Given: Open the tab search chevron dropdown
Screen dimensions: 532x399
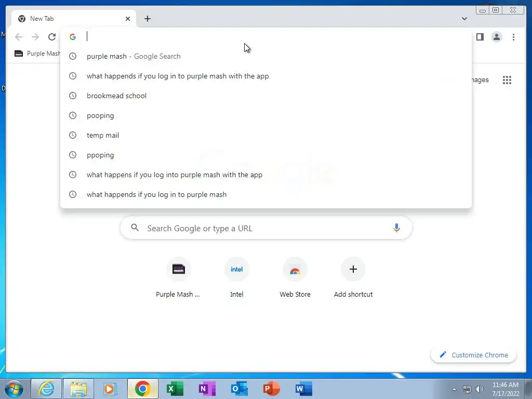Looking at the screenshot, I should (464, 19).
